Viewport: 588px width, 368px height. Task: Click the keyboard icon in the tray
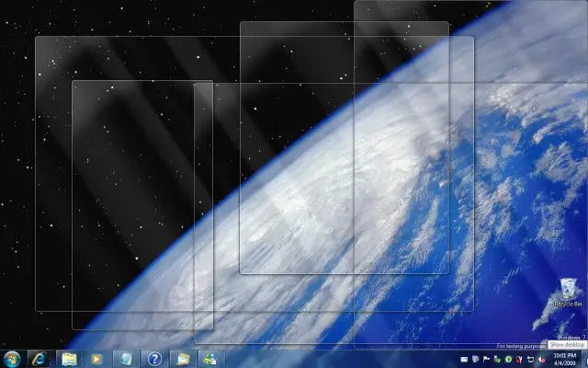[x=464, y=360]
